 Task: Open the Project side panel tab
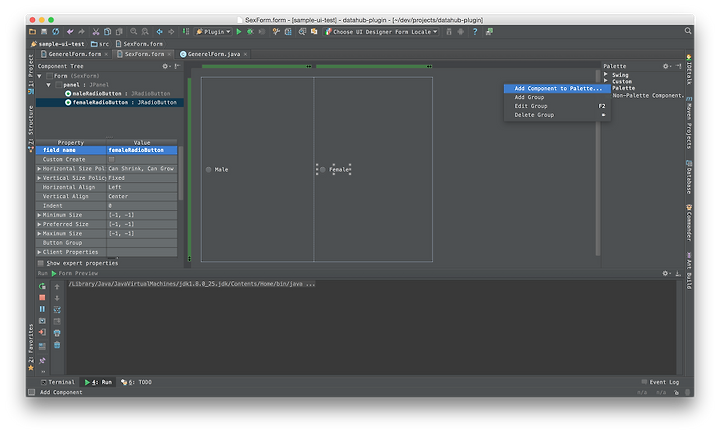[31, 73]
